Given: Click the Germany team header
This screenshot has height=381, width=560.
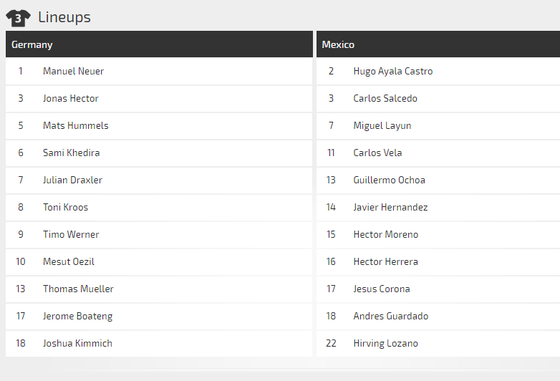Looking at the screenshot, I should 159,44.
